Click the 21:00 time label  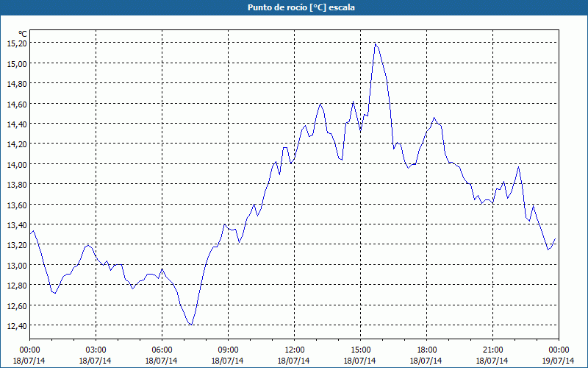(492, 350)
